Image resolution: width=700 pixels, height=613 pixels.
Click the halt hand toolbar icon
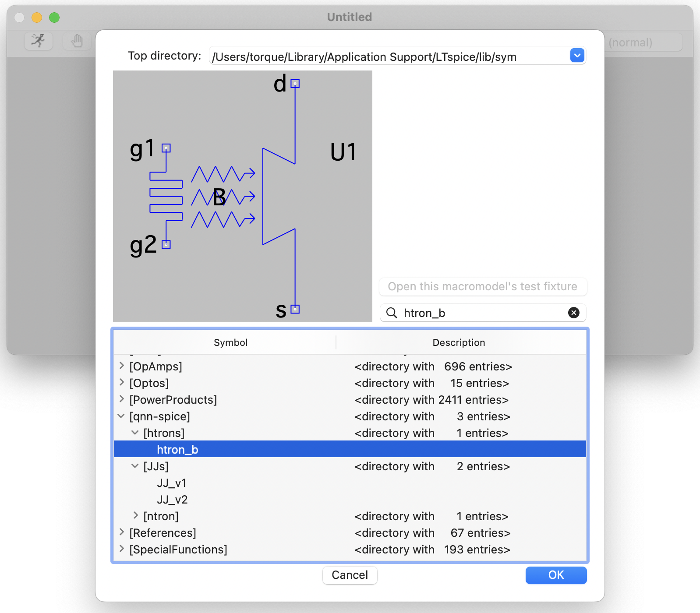tap(77, 41)
